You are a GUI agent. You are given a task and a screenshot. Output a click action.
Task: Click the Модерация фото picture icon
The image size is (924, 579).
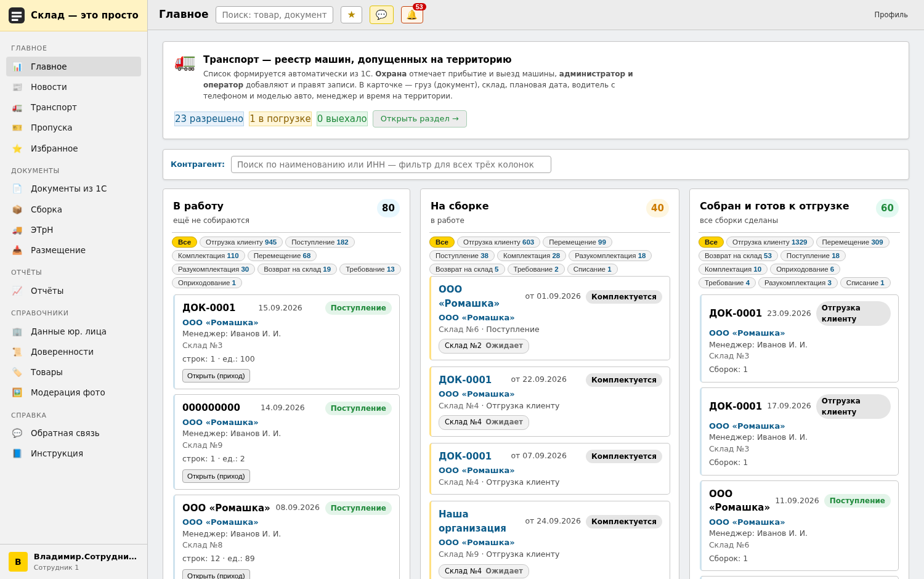pyautogui.click(x=17, y=392)
